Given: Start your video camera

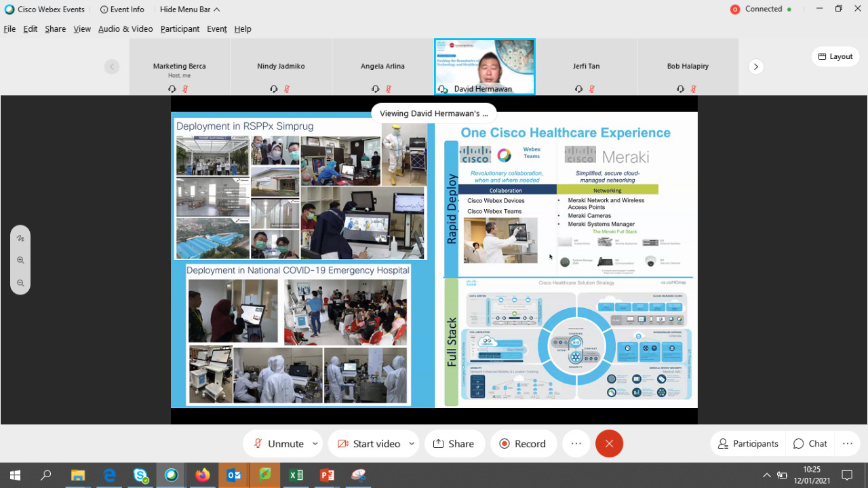Looking at the screenshot, I should coord(370,444).
